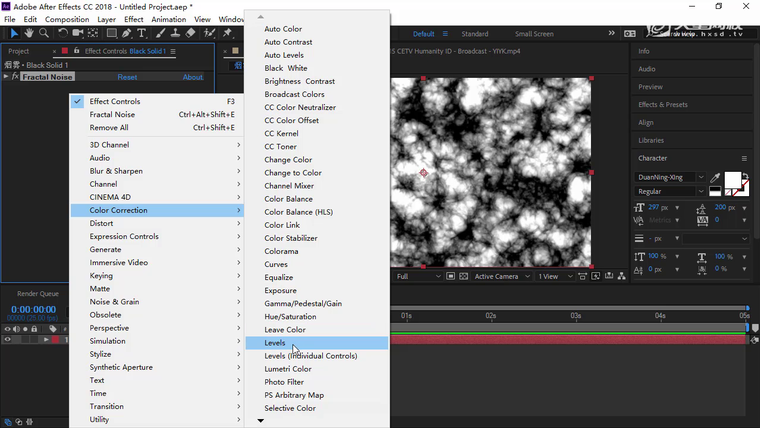
Task: Select the Zoom magnifier tool
Action: pos(44,34)
